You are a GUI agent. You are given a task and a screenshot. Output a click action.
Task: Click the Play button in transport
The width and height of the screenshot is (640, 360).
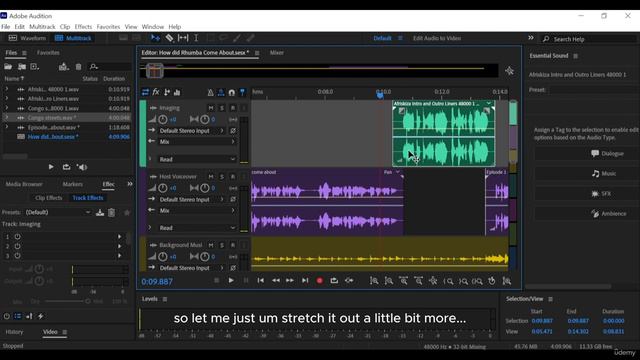231,280
